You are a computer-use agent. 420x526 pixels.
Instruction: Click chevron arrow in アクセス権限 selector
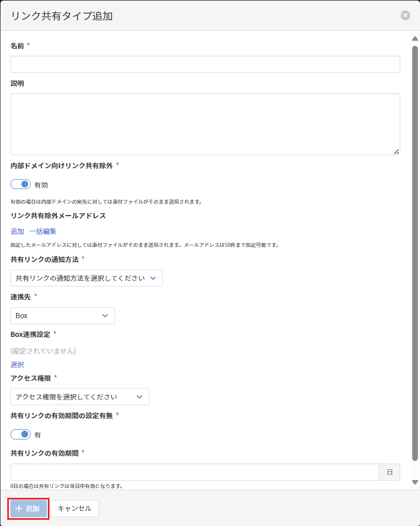tap(139, 397)
